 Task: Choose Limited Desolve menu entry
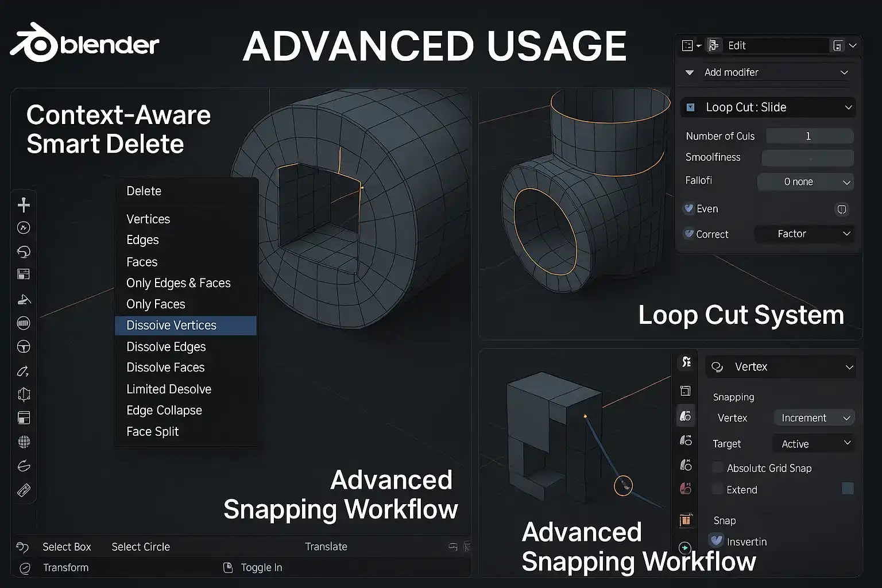click(x=186, y=389)
